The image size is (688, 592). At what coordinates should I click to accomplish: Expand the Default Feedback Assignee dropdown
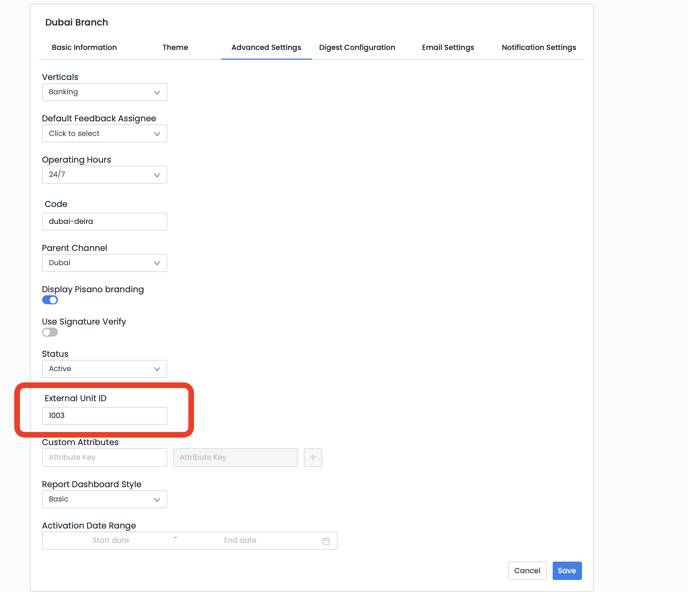tap(104, 134)
